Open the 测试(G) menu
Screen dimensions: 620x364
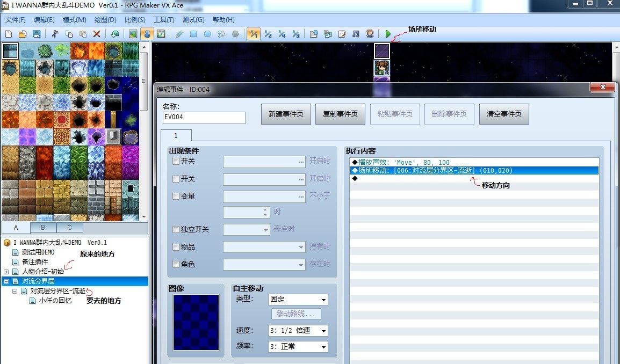tap(193, 19)
